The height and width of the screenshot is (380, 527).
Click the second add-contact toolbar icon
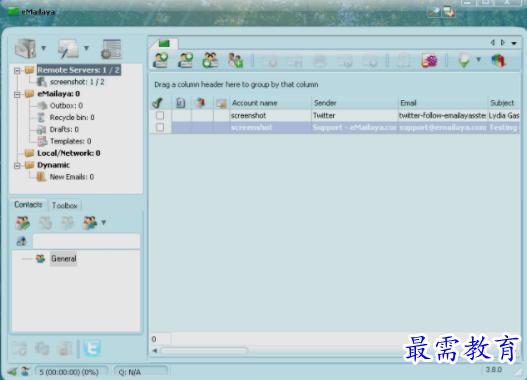pos(186,60)
